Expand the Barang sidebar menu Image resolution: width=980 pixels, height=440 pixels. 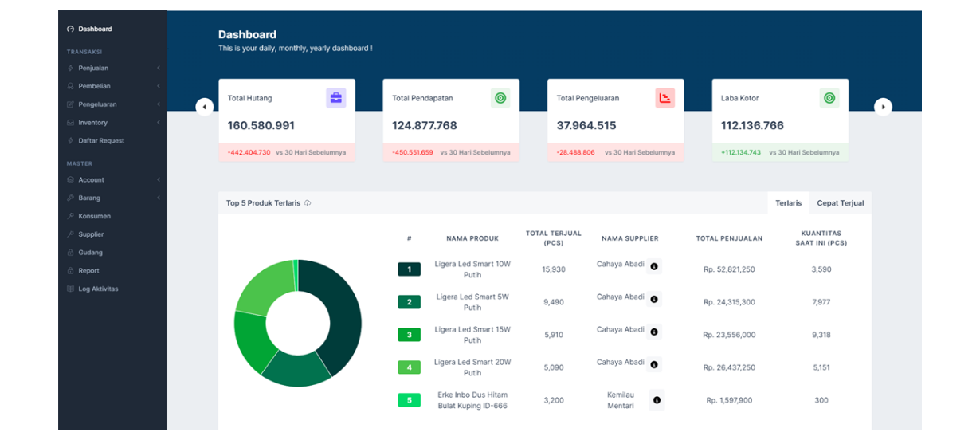click(89, 198)
